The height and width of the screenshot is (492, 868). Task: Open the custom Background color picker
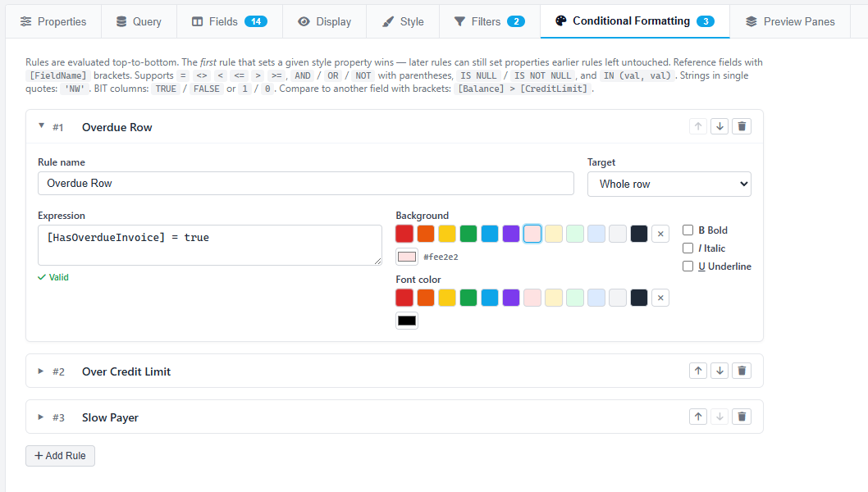407,257
